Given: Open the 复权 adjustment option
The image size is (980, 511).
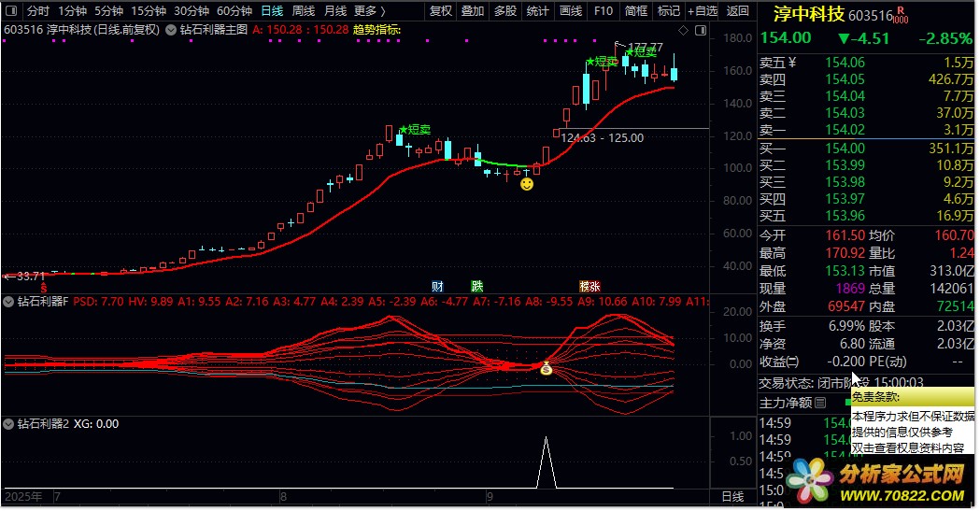Looking at the screenshot, I should (x=441, y=10).
